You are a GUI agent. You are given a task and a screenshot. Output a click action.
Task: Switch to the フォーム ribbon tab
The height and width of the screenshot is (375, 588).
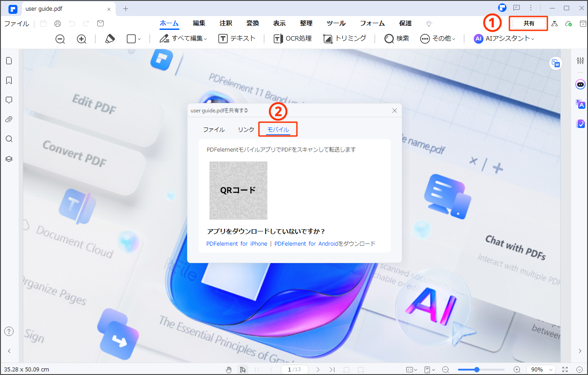(372, 24)
